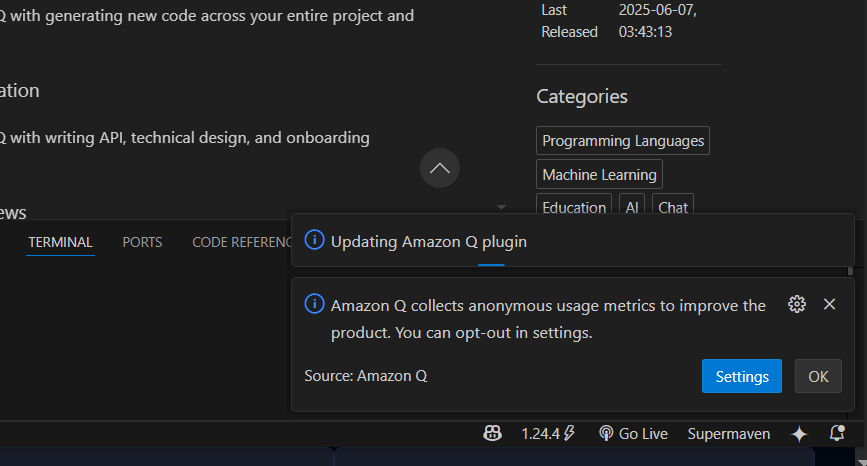Viewport: 867px width, 466px height.
Task: Start Go Live server from status bar
Action: click(633, 433)
